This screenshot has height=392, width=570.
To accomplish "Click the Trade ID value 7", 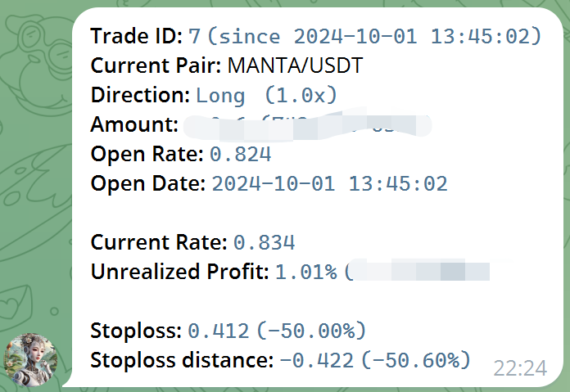I will [x=194, y=36].
